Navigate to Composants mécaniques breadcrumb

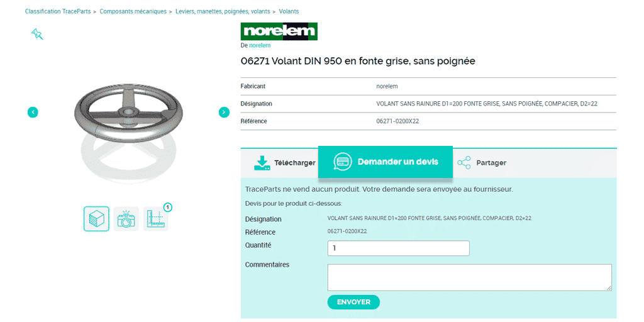tap(133, 11)
